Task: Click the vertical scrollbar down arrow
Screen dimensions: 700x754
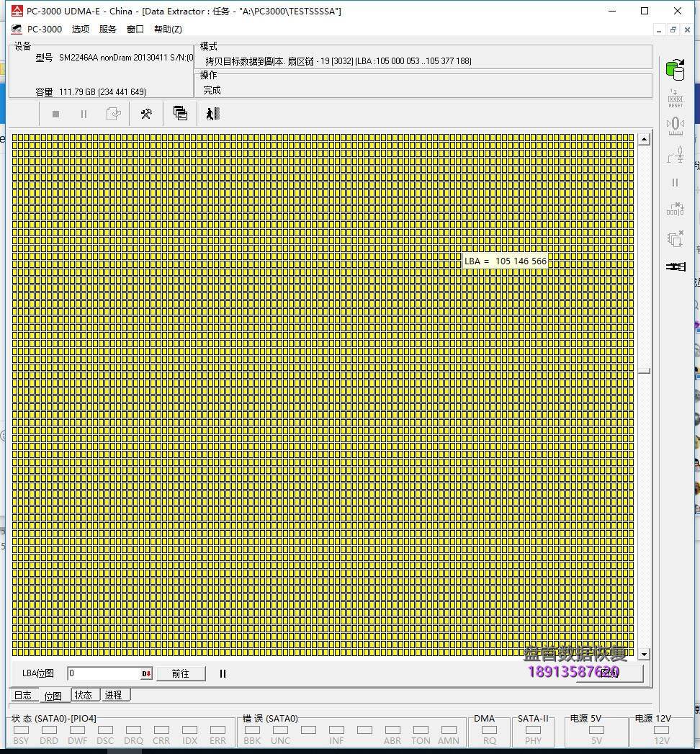Action: [644, 653]
